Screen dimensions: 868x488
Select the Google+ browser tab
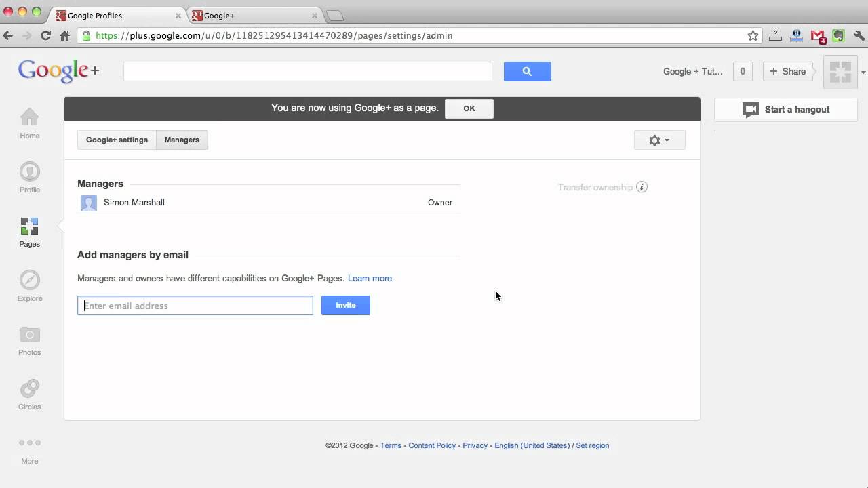[x=254, y=15]
